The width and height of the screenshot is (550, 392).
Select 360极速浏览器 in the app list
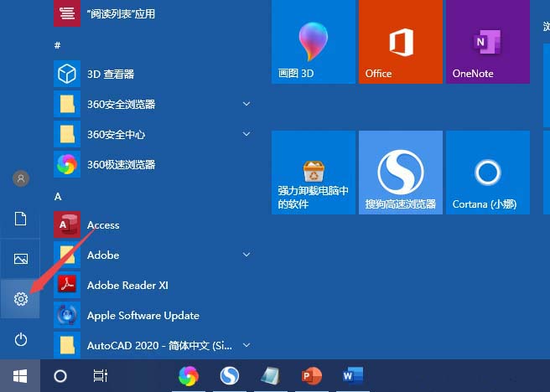point(154,164)
